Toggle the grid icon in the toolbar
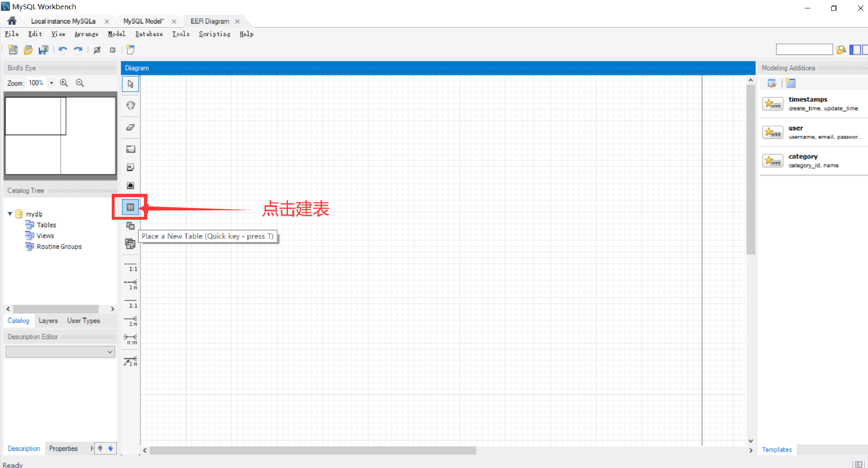The width and height of the screenshot is (868, 468). click(x=112, y=49)
